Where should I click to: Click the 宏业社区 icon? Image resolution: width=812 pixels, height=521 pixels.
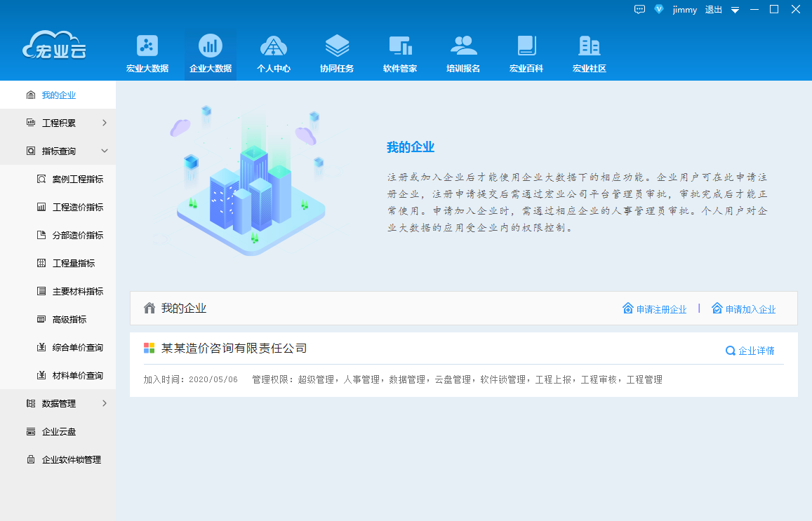pos(590,53)
